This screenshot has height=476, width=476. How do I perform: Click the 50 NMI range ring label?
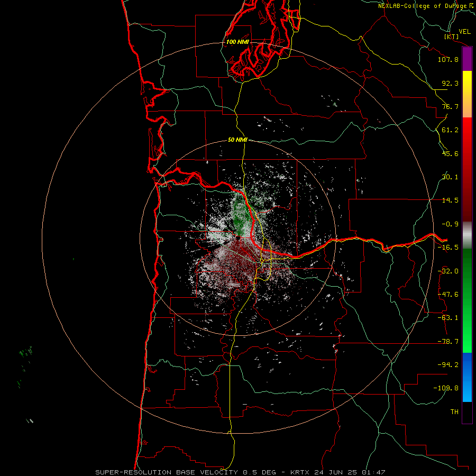(237, 140)
